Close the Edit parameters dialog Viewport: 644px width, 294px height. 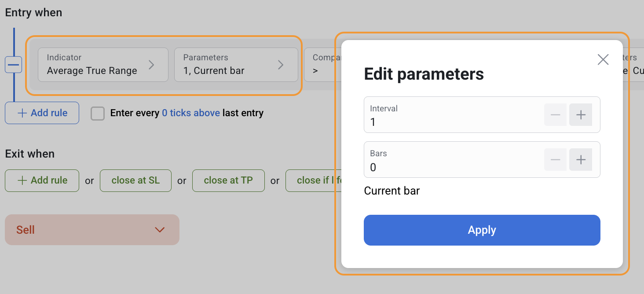pos(603,59)
